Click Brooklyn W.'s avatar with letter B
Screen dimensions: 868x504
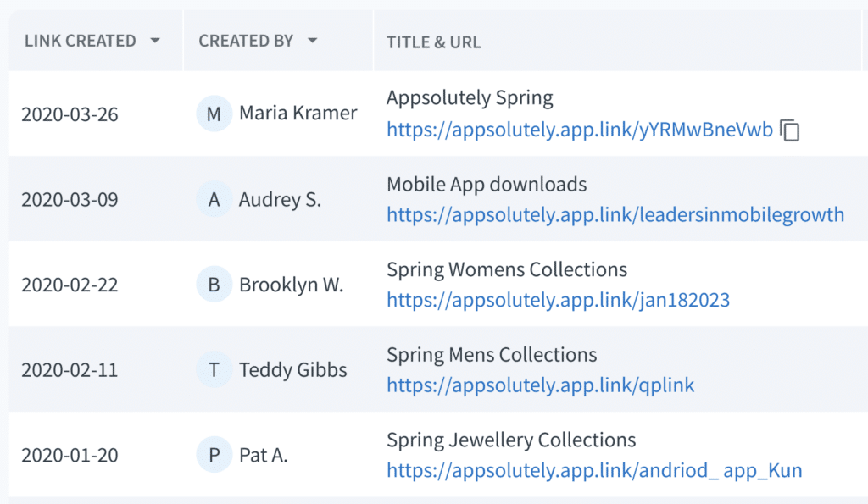213,285
